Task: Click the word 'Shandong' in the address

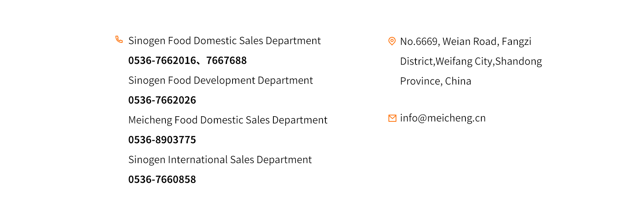Action: pyautogui.click(x=518, y=61)
